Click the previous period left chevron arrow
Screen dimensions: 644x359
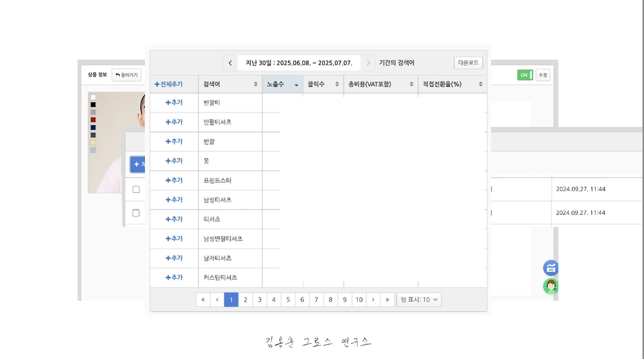[230, 62]
